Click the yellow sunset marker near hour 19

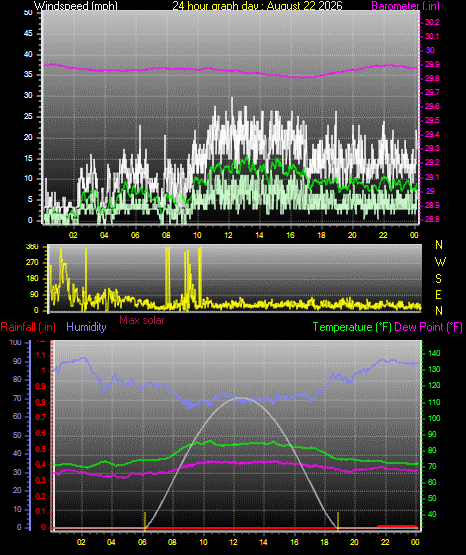[x=338, y=521]
